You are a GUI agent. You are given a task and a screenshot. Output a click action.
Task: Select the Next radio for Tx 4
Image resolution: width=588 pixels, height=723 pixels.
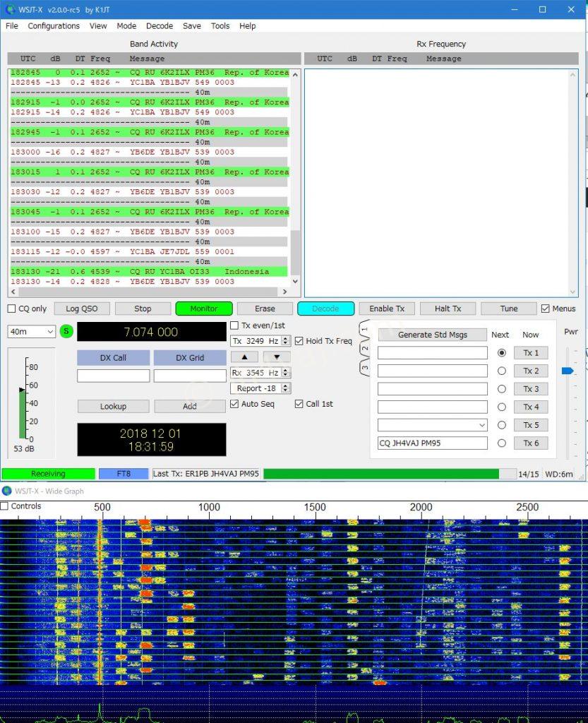click(x=502, y=407)
